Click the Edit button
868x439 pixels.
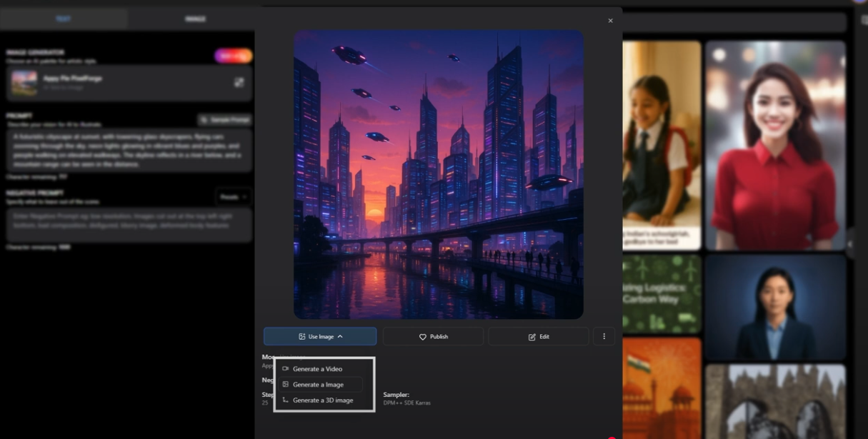tap(538, 336)
